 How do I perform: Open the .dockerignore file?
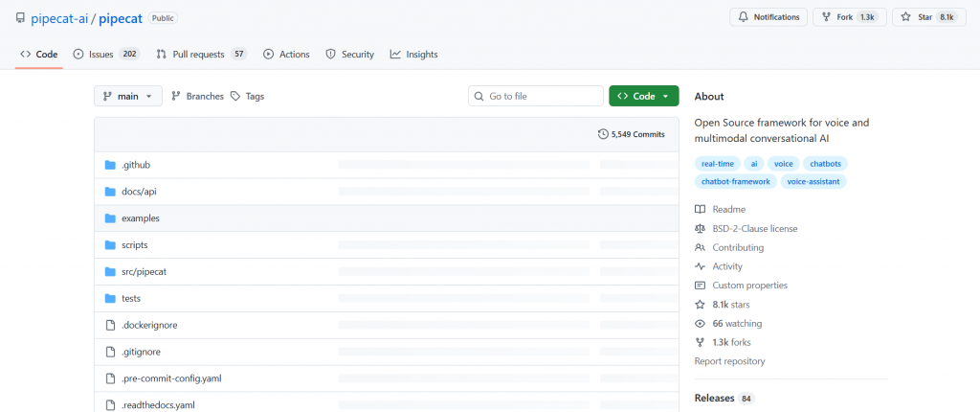coord(149,325)
